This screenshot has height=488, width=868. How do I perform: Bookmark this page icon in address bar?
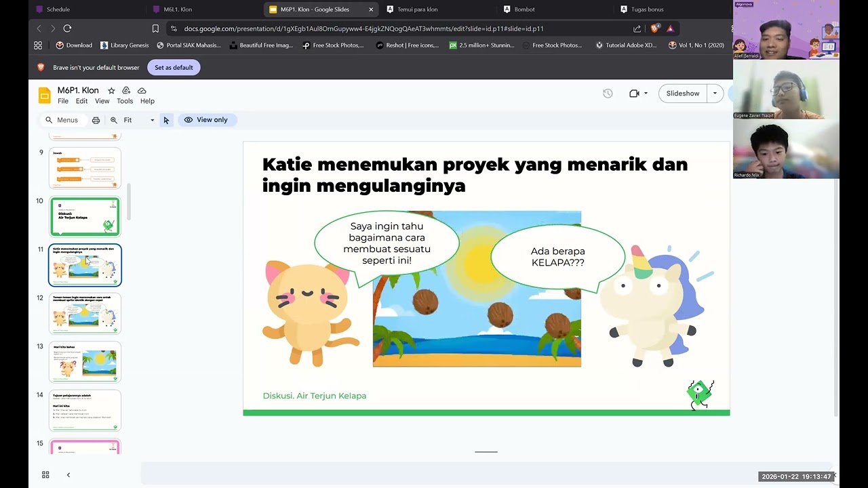pos(155,28)
